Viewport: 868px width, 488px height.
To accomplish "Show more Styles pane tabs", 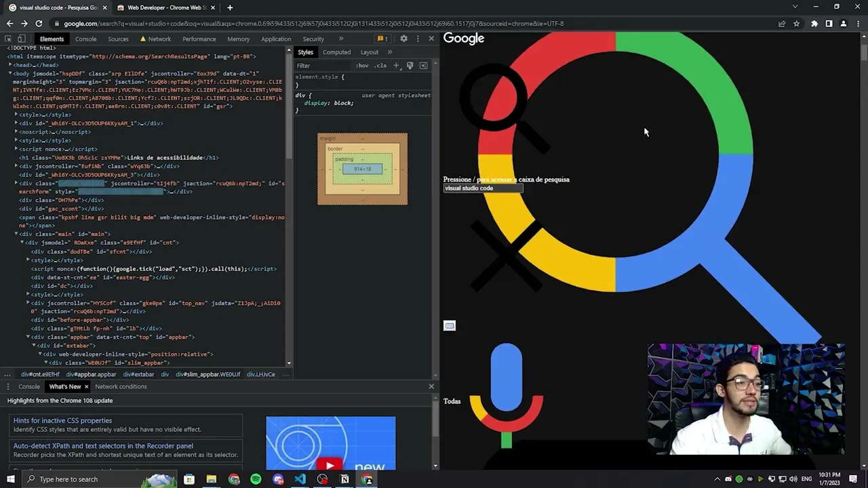I will tap(389, 52).
